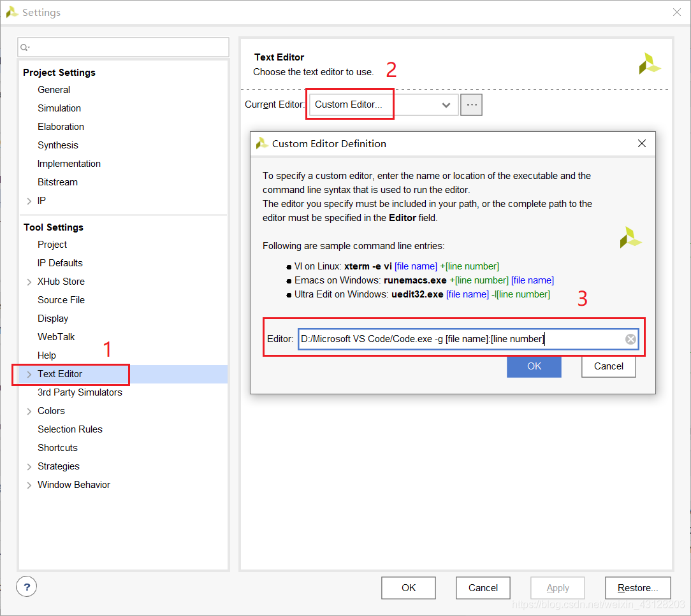Open Elaboration settings

pos(61,127)
